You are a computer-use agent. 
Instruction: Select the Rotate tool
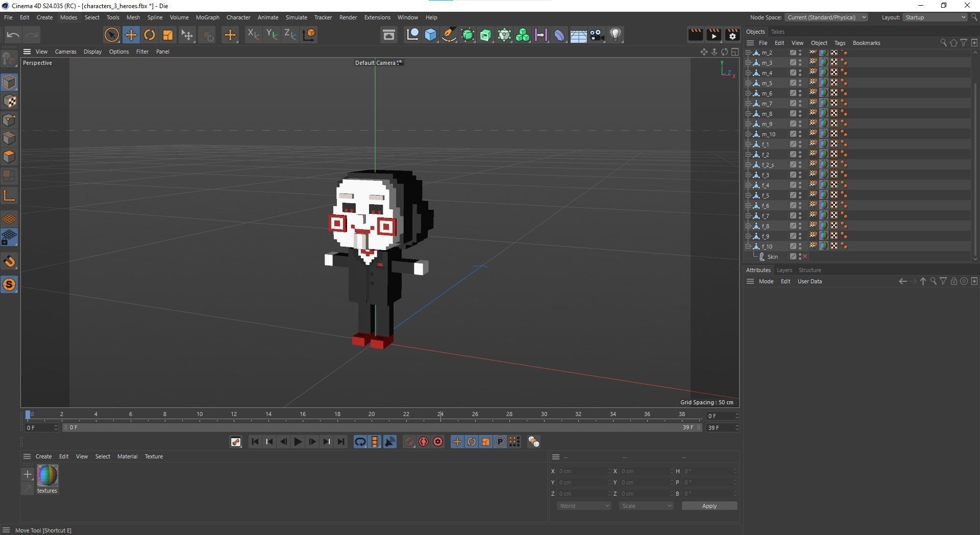(150, 35)
